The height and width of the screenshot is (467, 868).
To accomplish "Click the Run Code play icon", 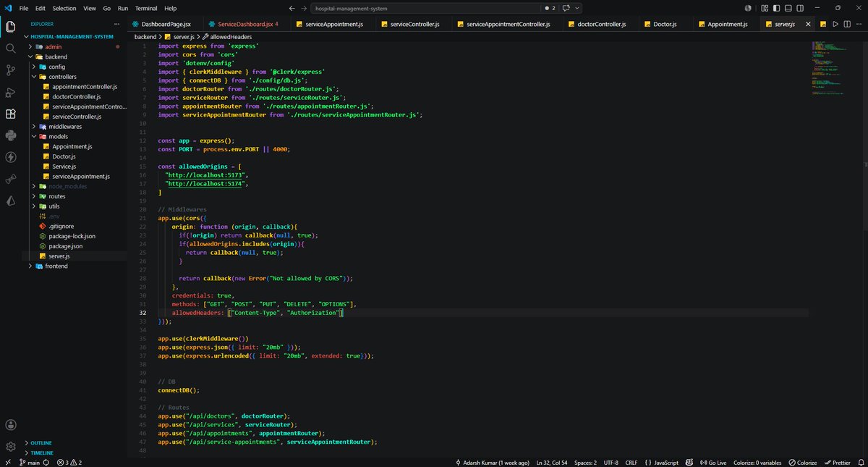I will point(835,24).
